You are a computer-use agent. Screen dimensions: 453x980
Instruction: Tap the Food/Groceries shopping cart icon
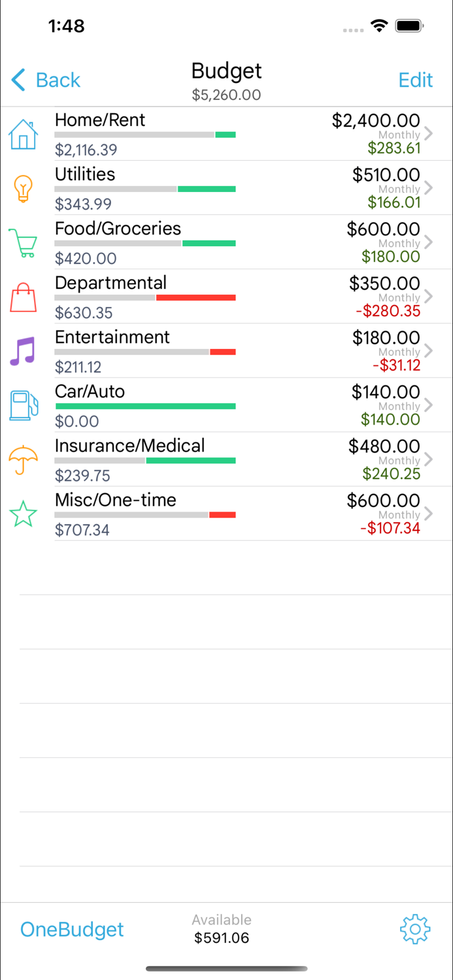[x=24, y=242]
